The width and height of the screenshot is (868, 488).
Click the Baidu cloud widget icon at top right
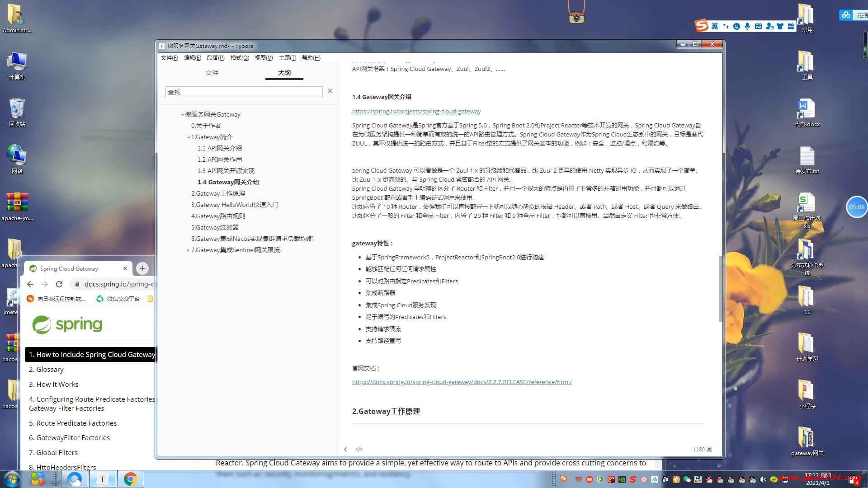coord(846,15)
